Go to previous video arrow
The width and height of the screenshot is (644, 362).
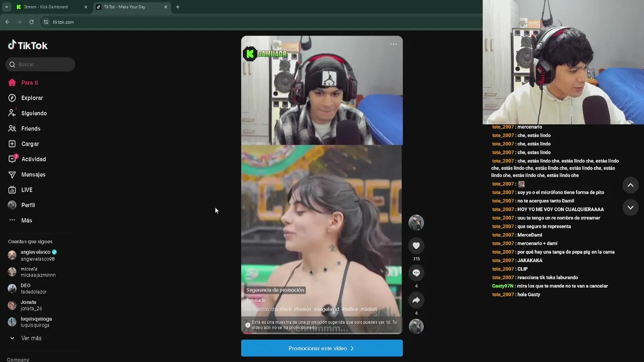[630, 185]
